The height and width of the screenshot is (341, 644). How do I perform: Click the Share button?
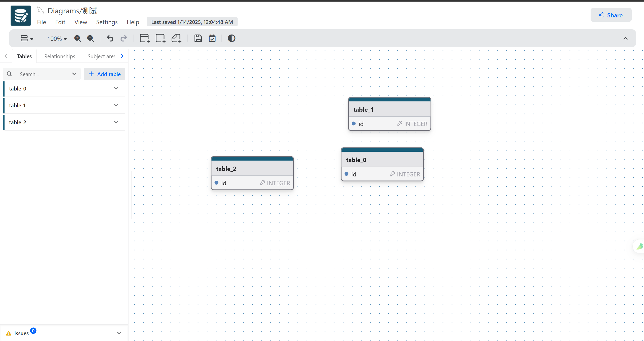pyautogui.click(x=611, y=15)
